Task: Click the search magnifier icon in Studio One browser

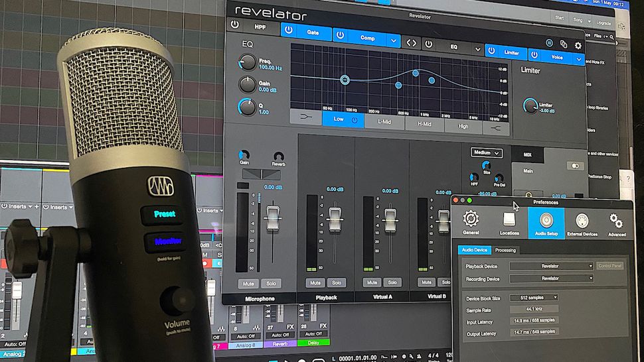Action: 611,37
